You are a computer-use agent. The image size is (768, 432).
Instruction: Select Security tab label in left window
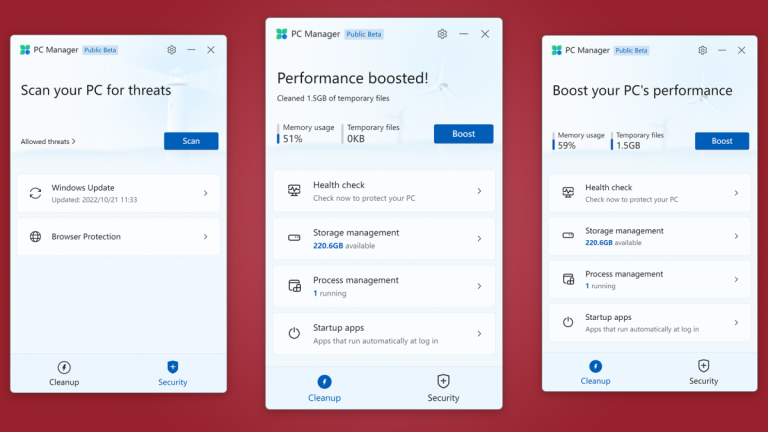(172, 382)
